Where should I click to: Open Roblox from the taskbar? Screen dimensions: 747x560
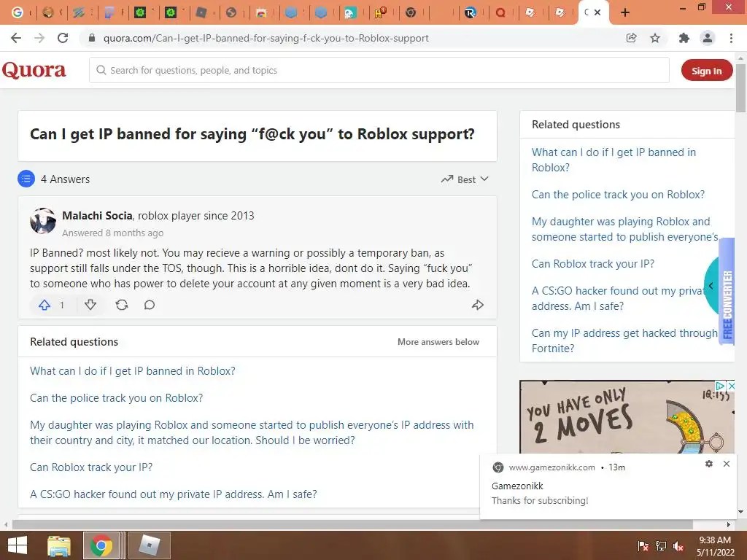pyautogui.click(x=149, y=545)
